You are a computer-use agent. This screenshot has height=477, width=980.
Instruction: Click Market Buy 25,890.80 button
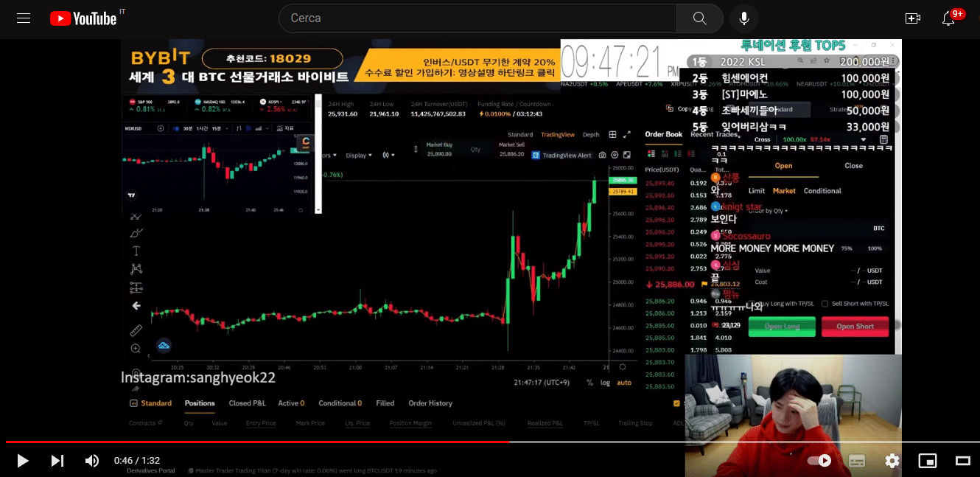(x=439, y=149)
